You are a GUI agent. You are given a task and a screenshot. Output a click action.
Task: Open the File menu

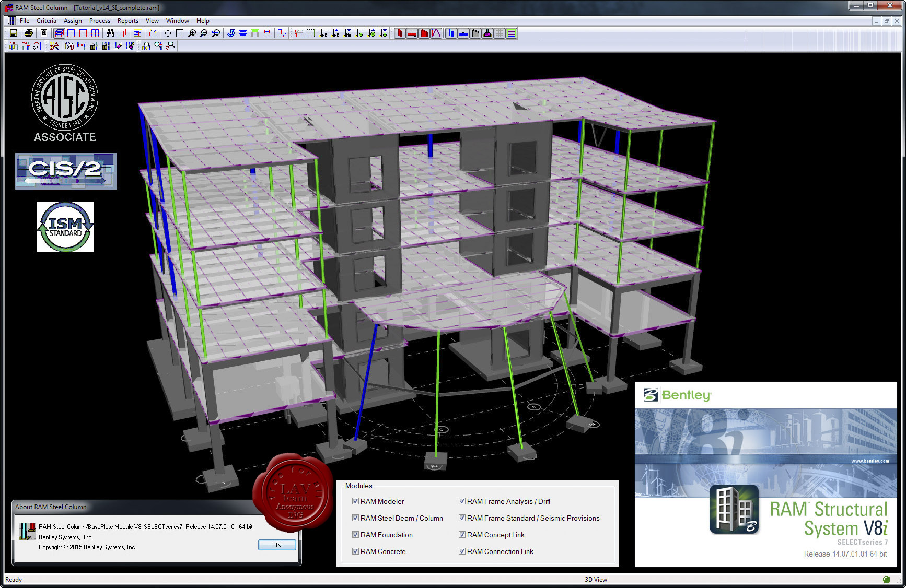pyautogui.click(x=25, y=21)
